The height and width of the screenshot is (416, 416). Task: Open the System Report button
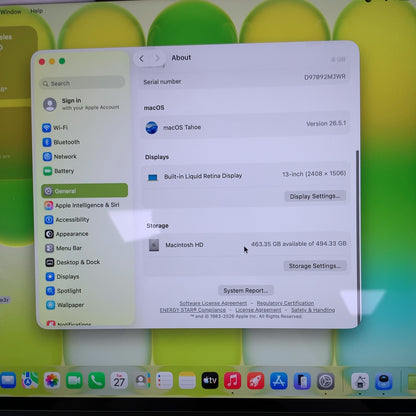tap(246, 290)
